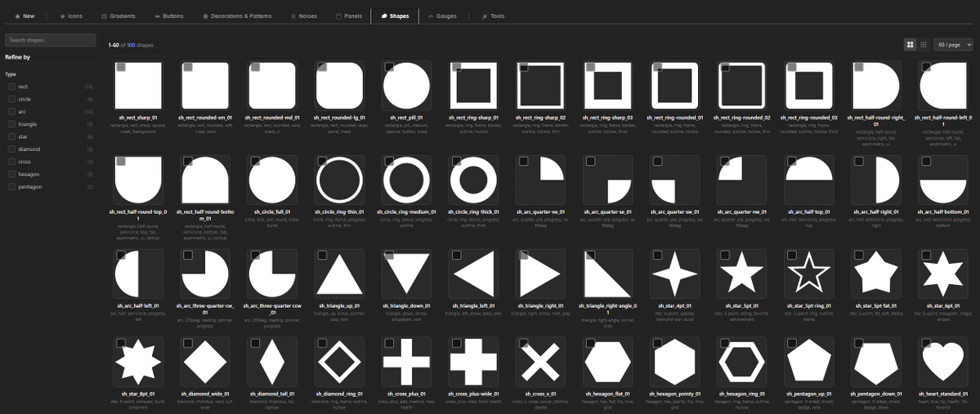Open the sh_heart_standard_01 shape
The width and height of the screenshot is (980, 414).
coord(943,361)
